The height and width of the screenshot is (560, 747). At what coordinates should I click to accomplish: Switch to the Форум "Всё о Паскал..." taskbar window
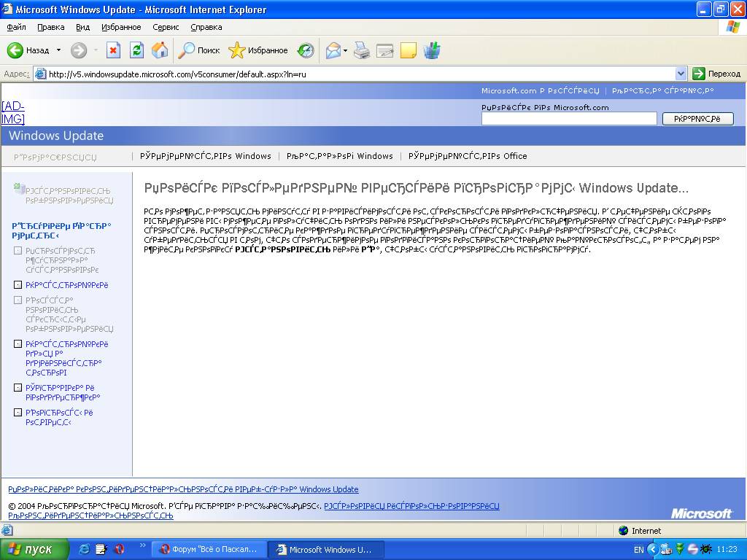click(209, 550)
